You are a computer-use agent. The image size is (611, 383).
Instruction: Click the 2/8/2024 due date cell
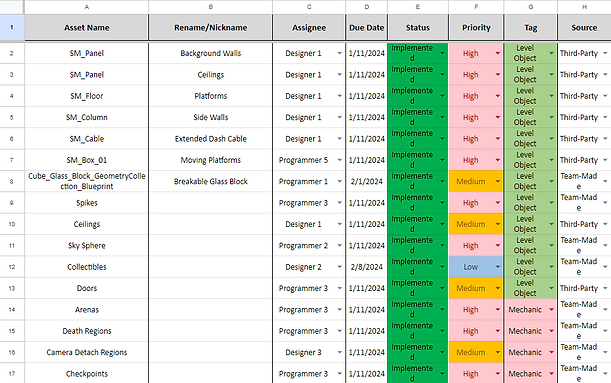tap(366, 267)
